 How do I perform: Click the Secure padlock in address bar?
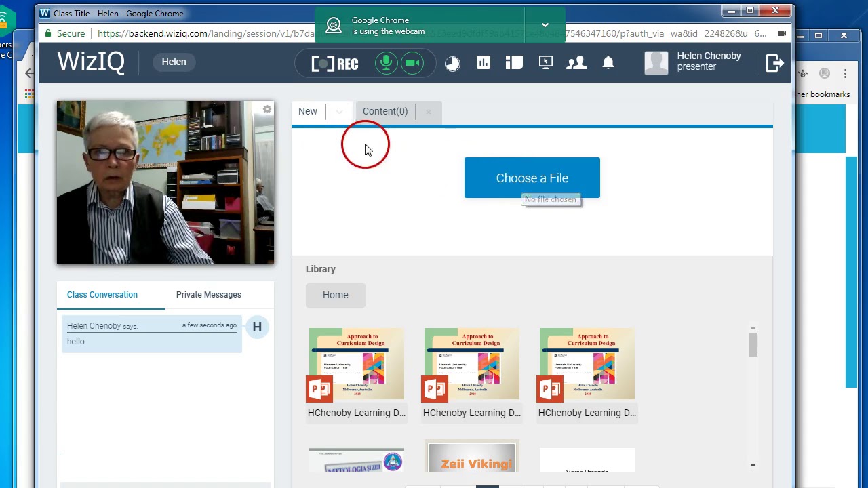click(47, 33)
